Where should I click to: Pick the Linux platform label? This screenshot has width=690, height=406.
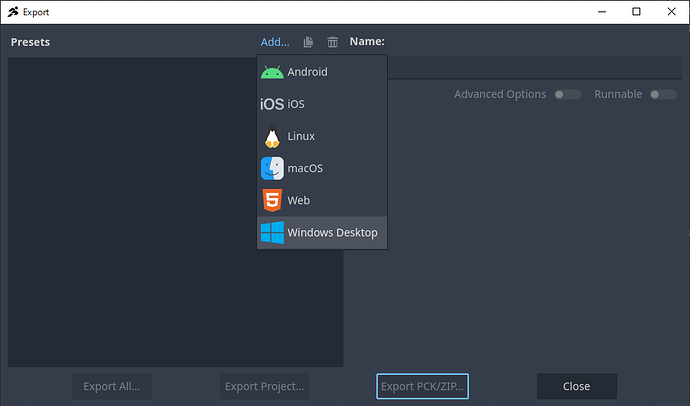pyautogui.click(x=301, y=136)
